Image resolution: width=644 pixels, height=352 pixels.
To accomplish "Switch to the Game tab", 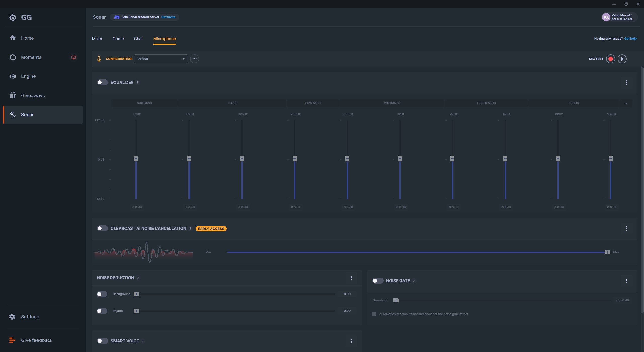I will 118,39.
